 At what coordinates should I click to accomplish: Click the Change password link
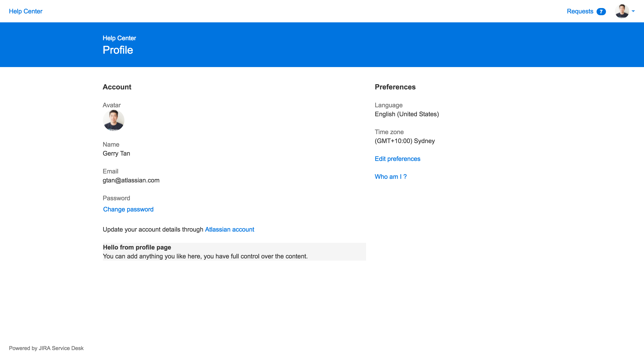point(128,209)
